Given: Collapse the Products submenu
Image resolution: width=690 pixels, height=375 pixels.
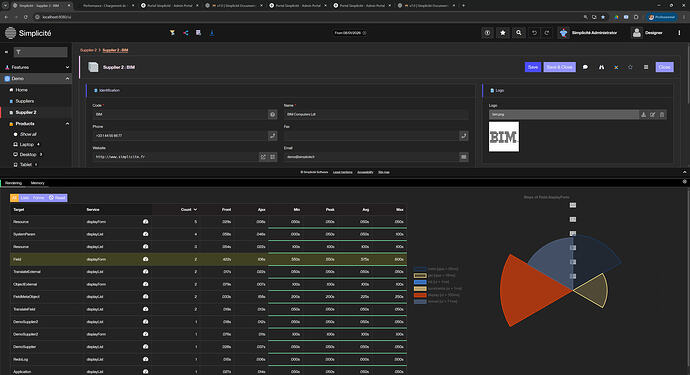Looking at the screenshot, I should pyautogui.click(x=67, y=124).
